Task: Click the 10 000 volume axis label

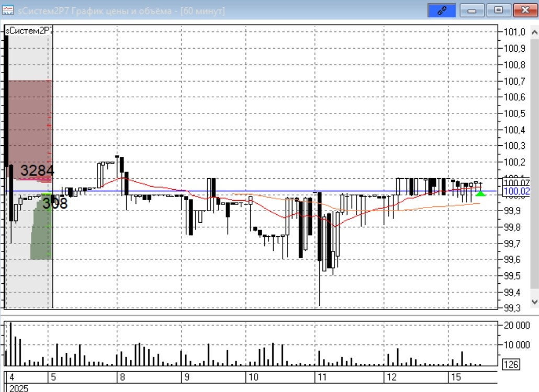Action: 517,344
